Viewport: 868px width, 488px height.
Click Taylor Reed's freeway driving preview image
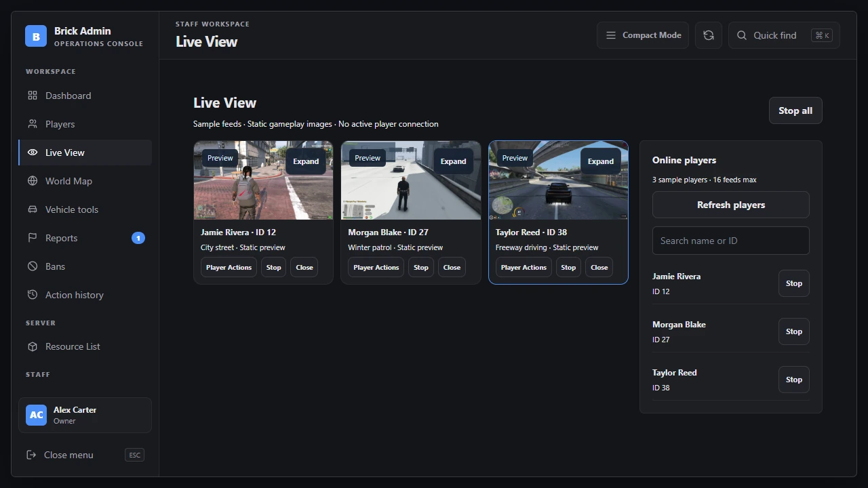click(558, 180)
